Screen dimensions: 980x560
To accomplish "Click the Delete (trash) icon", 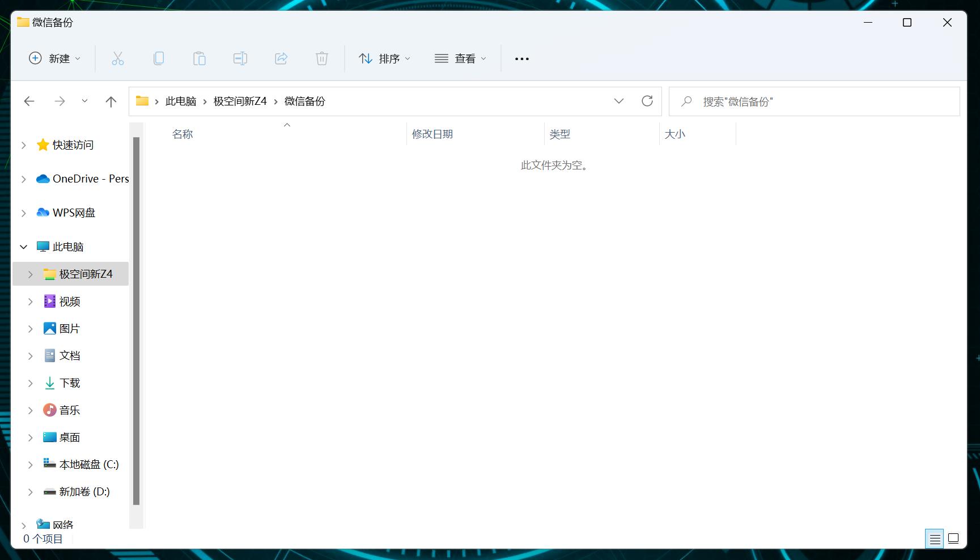I will pyautogui.click(x=322, y=58).
